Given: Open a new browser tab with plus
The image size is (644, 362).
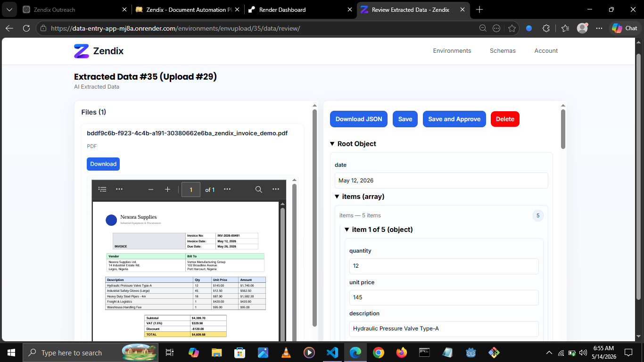Looking at the screenshot, I should (479, 9).
